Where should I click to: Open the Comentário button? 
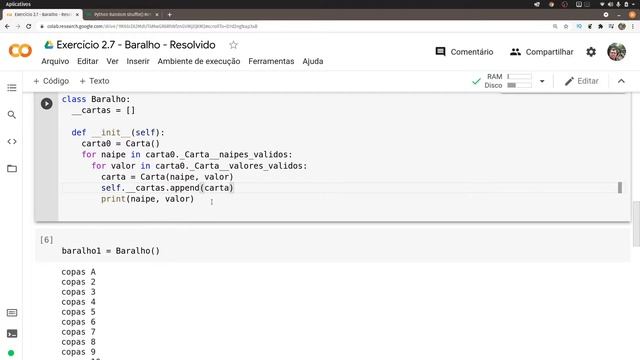coord(464,52)
